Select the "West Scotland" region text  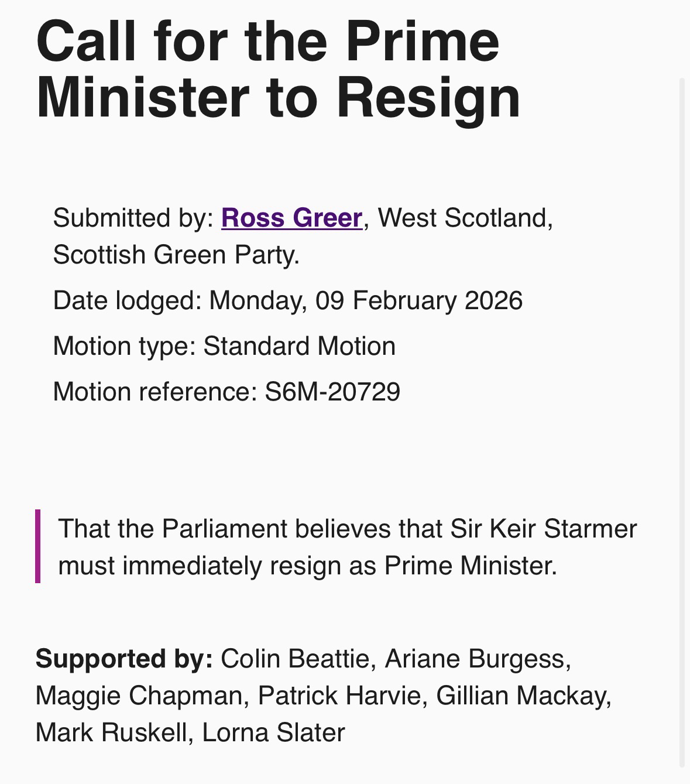click(x=464, y=218)
